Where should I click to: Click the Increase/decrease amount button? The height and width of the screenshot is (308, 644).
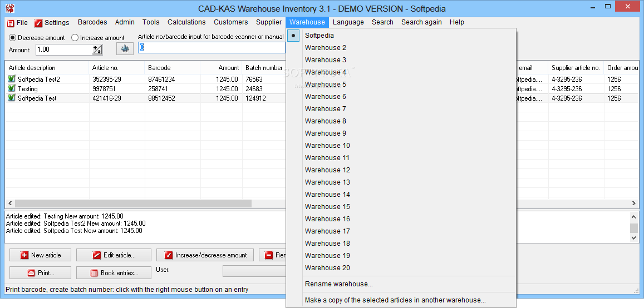click(x=205, y=255)
